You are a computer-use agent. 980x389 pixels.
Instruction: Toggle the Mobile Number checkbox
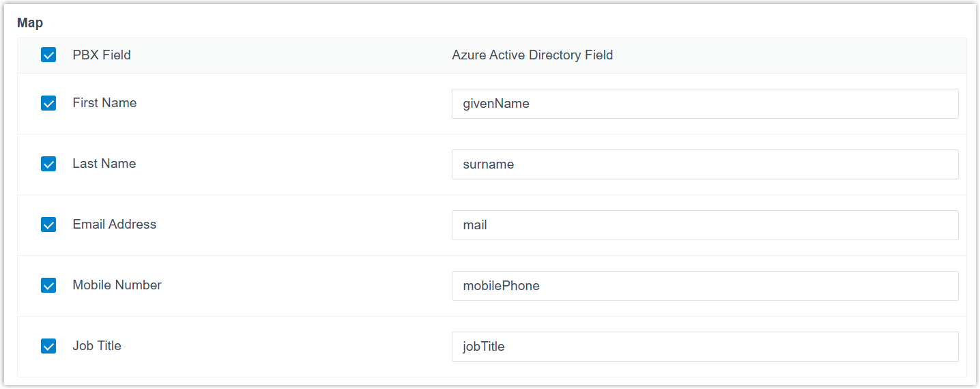click(x=48, y=285)
